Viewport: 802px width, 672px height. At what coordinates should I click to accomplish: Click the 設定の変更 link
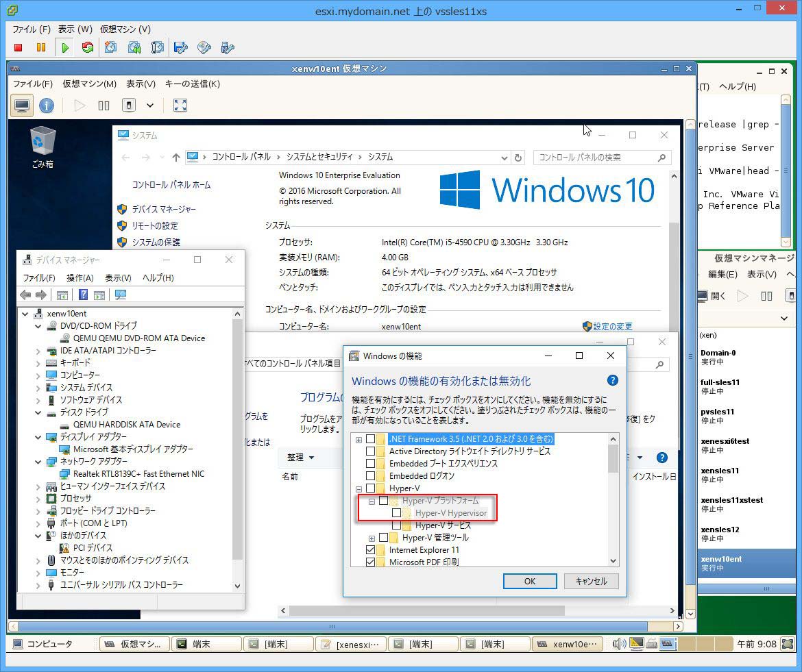click(x=613, y=326)
